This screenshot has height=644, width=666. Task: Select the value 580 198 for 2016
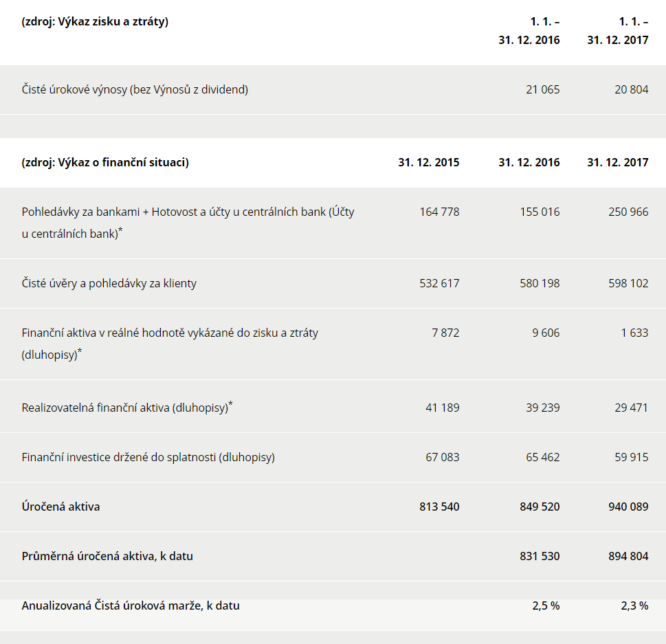[x=540, y=283]
